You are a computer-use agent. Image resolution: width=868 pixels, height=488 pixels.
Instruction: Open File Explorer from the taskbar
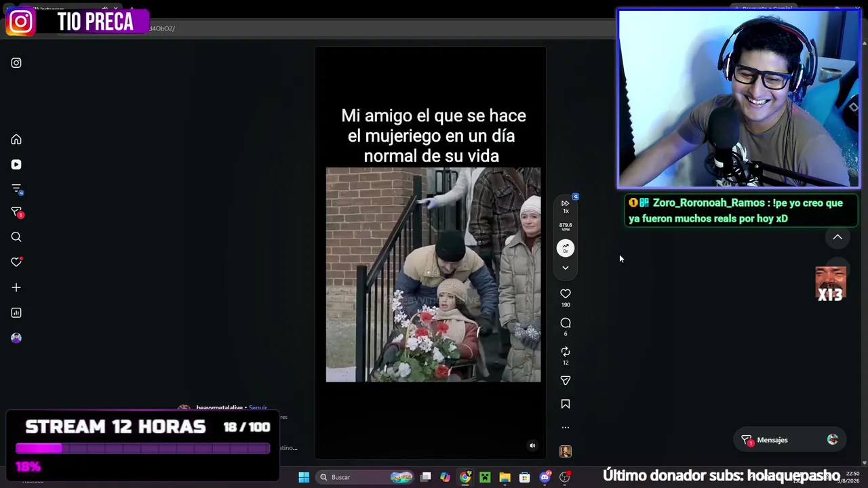[x=505, y=477]
